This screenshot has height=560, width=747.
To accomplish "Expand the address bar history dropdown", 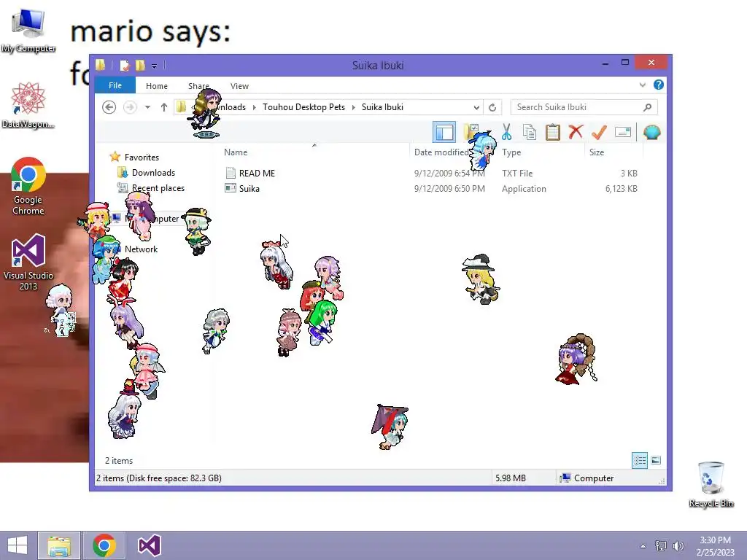I will point(476,107).
